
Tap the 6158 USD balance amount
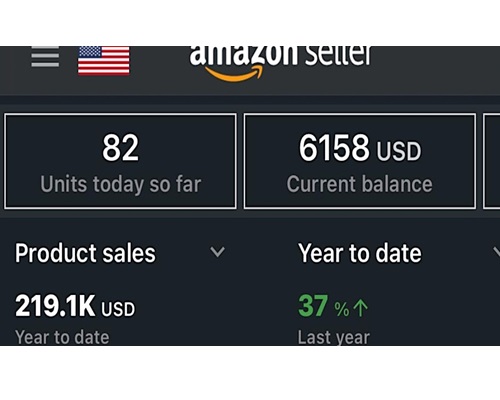[x=360, y=148]
